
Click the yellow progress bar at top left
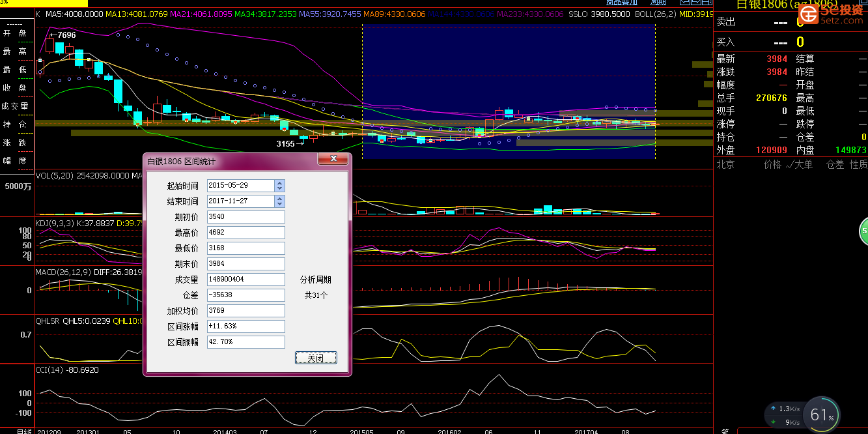[x=44, y=3]
